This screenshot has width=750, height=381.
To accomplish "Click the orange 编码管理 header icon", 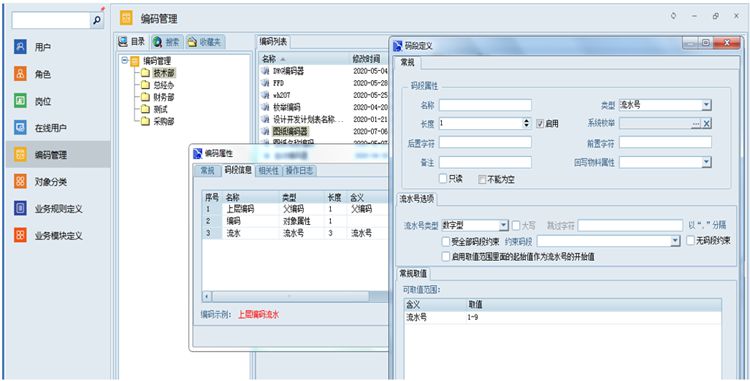I will click(126, 18).
